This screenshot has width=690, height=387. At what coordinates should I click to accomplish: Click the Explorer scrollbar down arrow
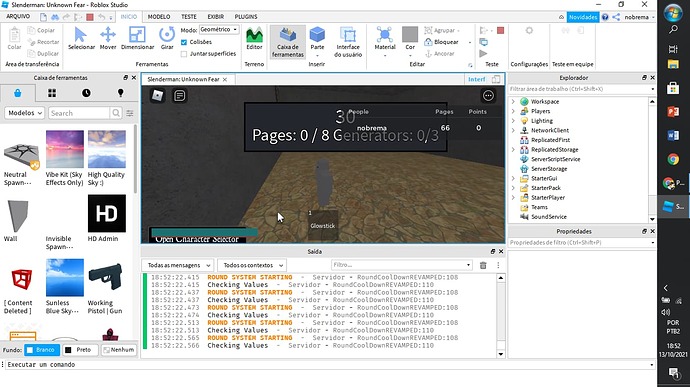point(652,219)
